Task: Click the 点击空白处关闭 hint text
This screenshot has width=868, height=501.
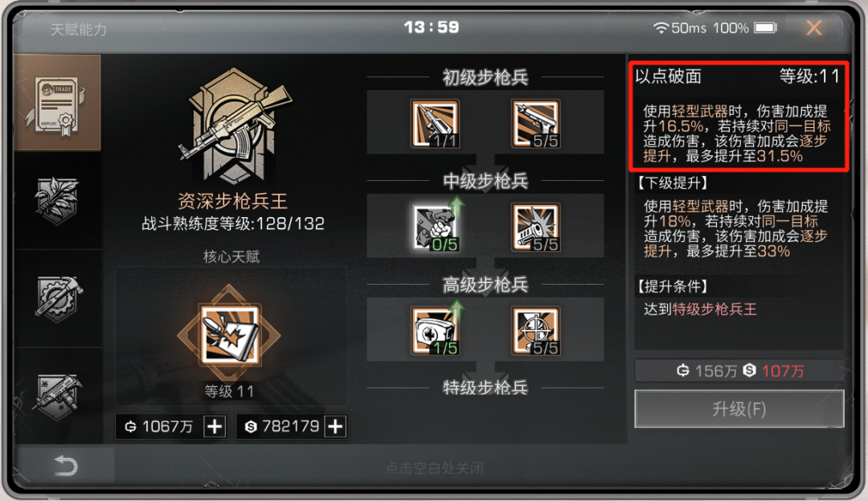Action: [x=435, y=468]
